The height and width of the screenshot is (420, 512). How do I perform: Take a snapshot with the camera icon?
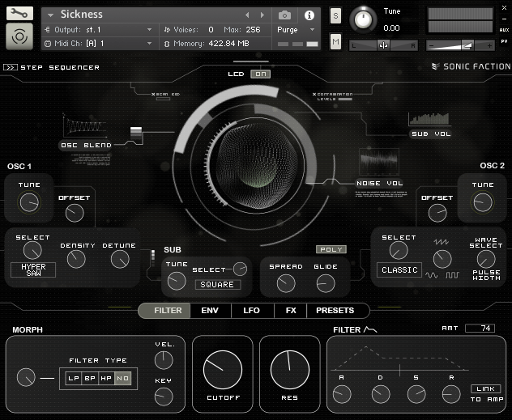(284, 15)
